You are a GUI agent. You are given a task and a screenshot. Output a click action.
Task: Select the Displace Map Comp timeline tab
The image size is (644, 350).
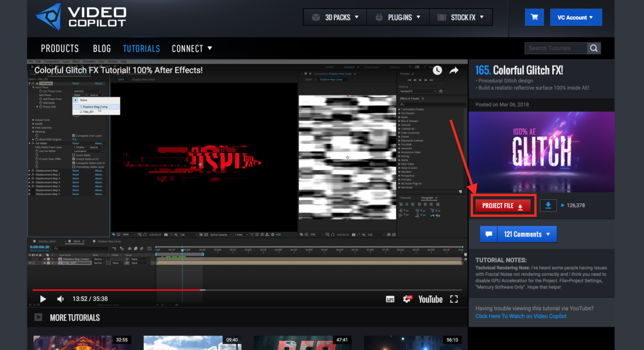click(110, 242)
